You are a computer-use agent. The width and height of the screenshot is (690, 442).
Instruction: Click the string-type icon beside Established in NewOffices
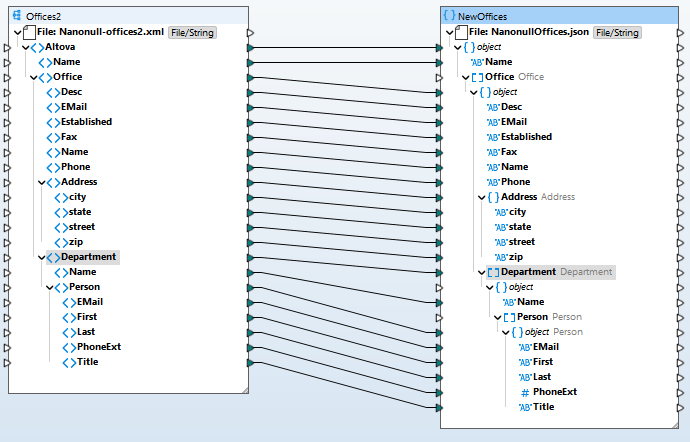[x=492, y=137]
